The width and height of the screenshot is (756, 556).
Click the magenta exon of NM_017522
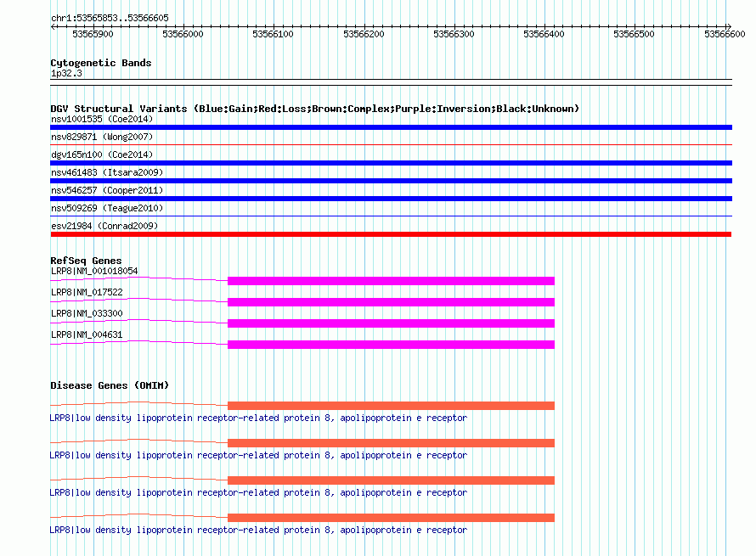pyautogui.click(x=391, y=302)
